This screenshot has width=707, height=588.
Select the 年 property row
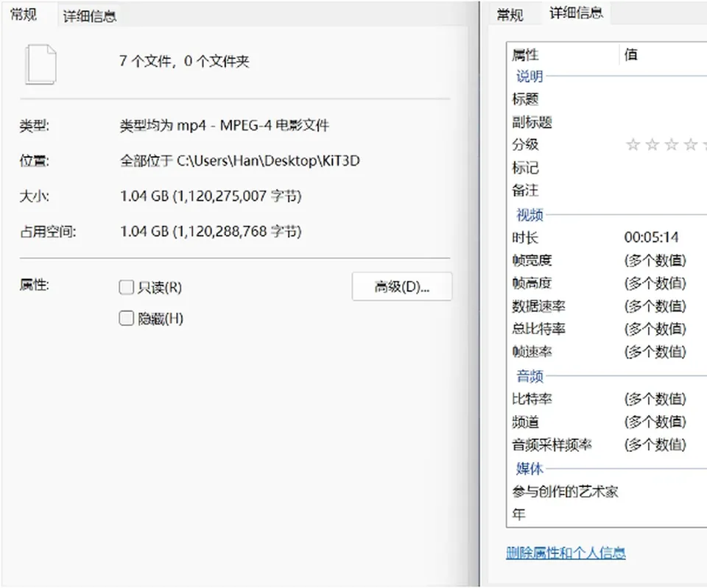click(x=608, y=514)
